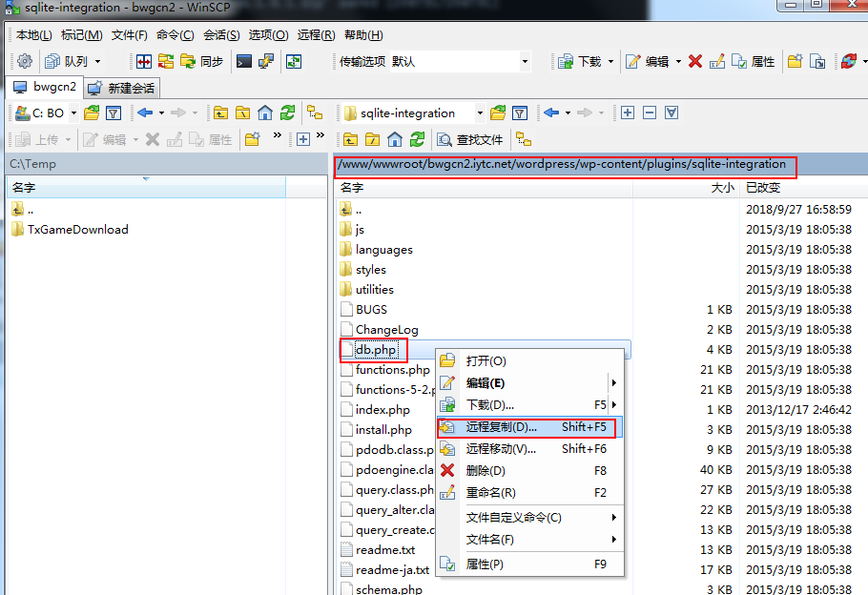Click the remote path address bar
868x595 pixels.
click(x=600, y=164)
